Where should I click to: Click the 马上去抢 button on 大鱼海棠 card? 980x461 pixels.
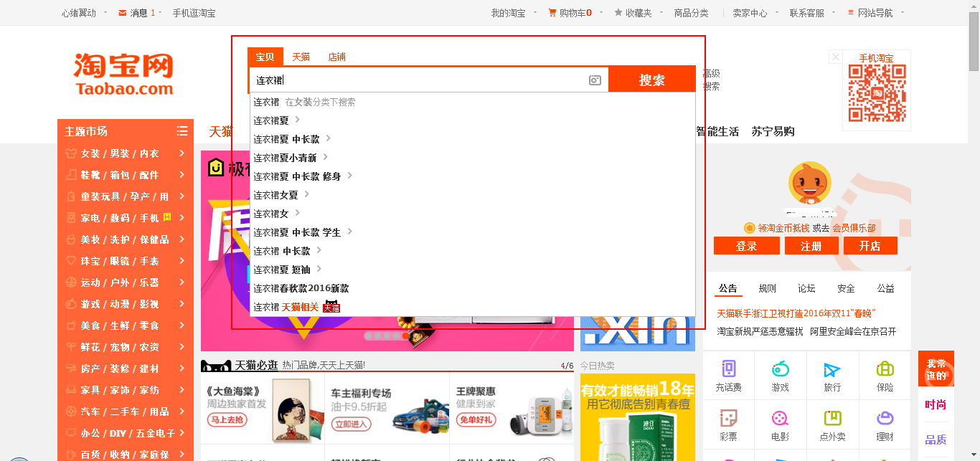(227, 421)
